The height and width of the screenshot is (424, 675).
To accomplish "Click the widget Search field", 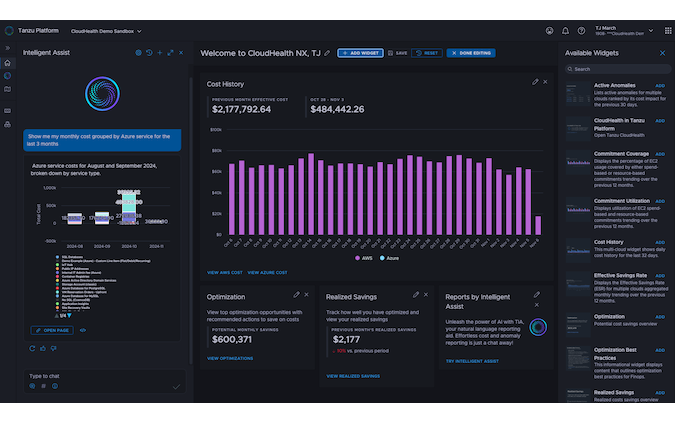I will [x=618, y=69].
